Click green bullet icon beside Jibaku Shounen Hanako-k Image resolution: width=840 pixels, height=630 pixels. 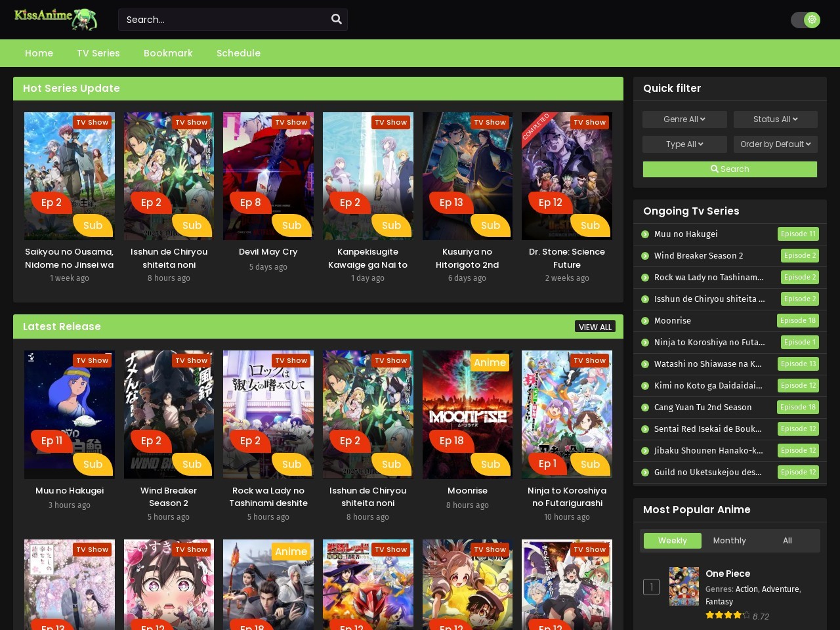click(x=645, y=451)
